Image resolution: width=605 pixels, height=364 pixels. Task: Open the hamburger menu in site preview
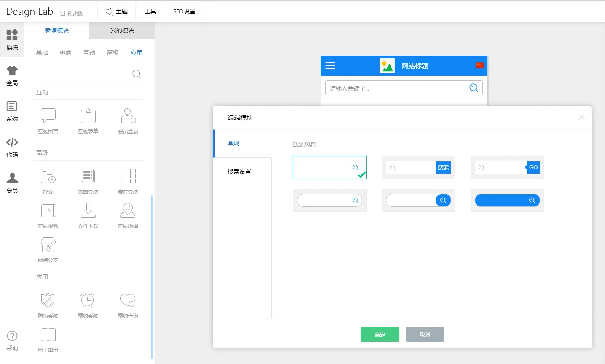point(330,66)
